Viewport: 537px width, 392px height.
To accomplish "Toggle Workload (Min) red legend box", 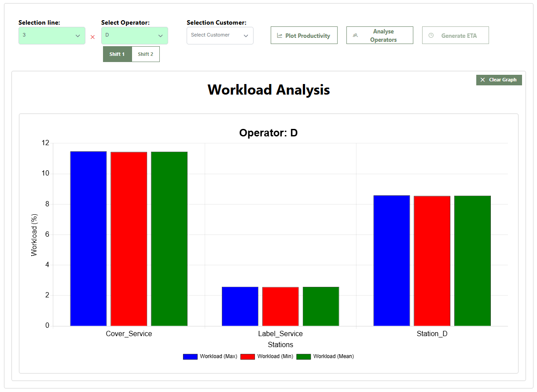I will [x=247, y=356].
